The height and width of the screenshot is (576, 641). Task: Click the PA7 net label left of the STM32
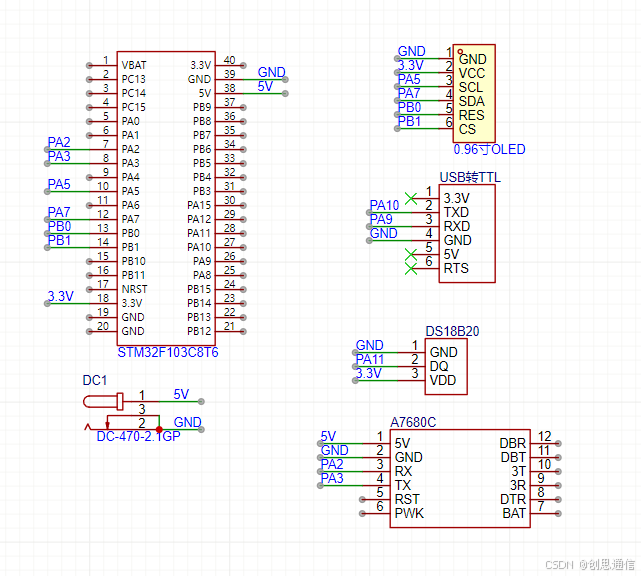coord(59,213)
